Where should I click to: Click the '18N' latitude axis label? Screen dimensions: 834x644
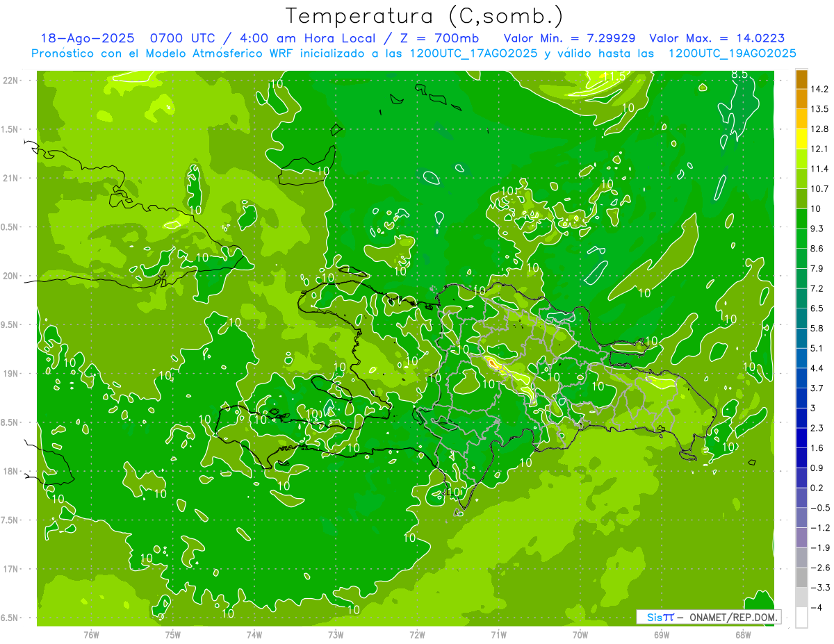[10, 471]
